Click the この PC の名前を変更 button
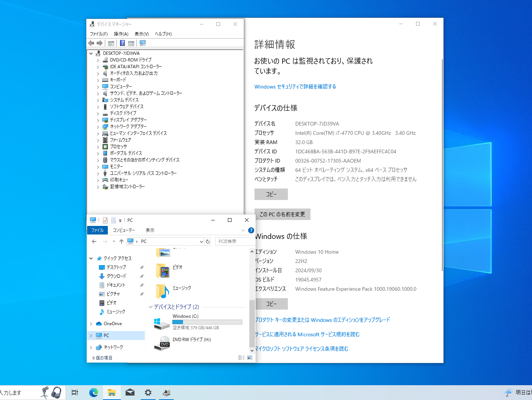532x400 pixels. point(282,214)
